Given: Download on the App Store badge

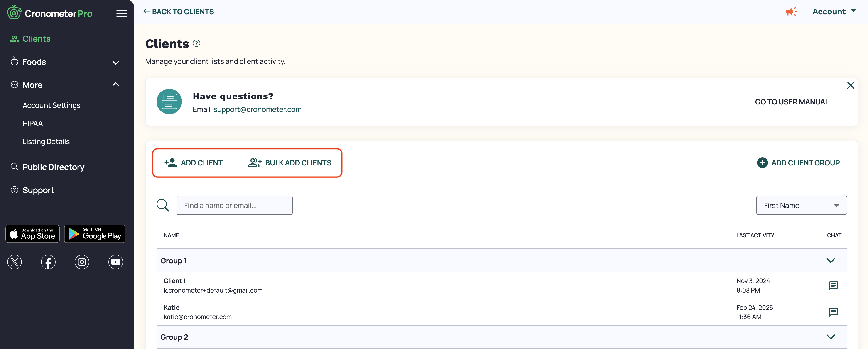Looking at the screenshot, I should (33, 234).
